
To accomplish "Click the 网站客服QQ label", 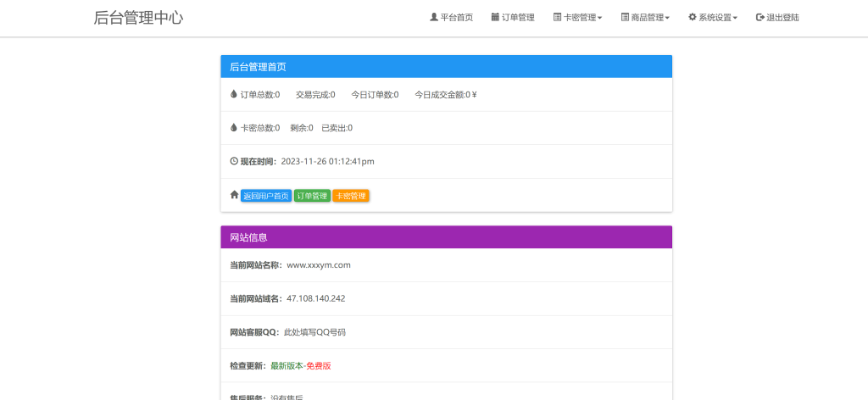I will coord(255,332).
